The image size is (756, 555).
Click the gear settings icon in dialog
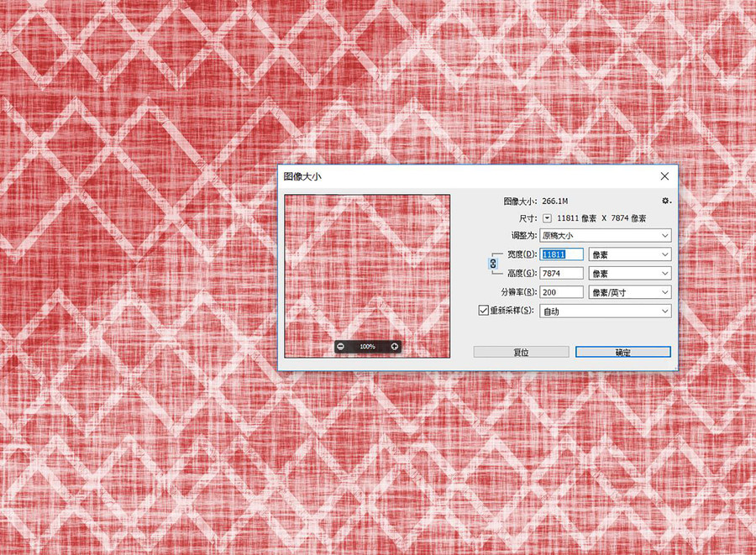(666, 201)
